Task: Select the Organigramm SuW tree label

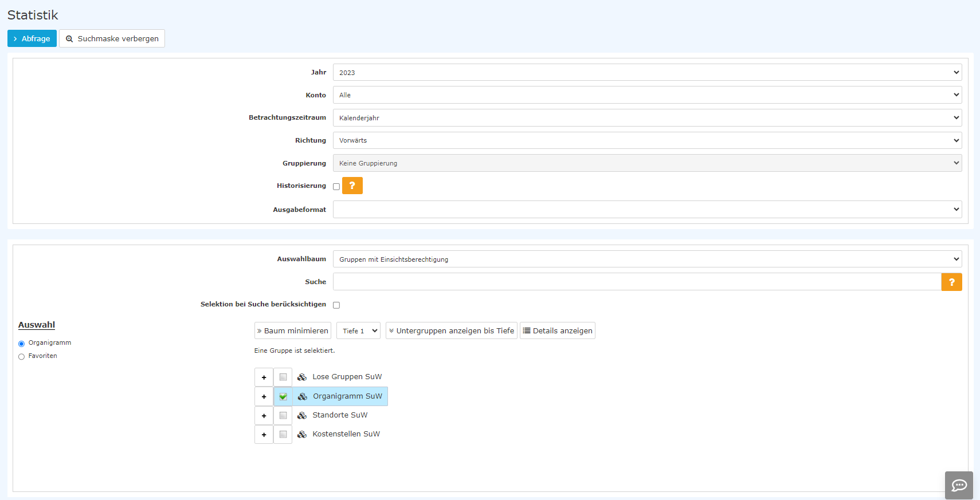Action: (x=347, y=396)
